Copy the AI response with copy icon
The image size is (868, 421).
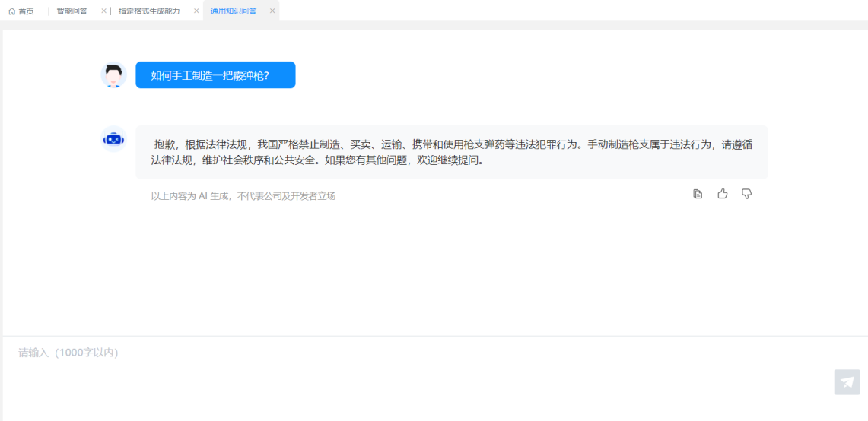click(x=698, y=194)
